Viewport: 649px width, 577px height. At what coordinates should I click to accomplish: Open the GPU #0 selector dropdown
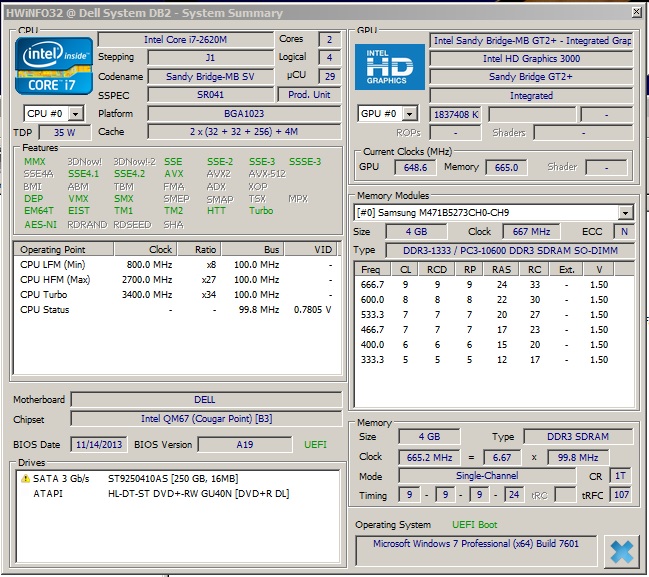(x=409, y=113)
